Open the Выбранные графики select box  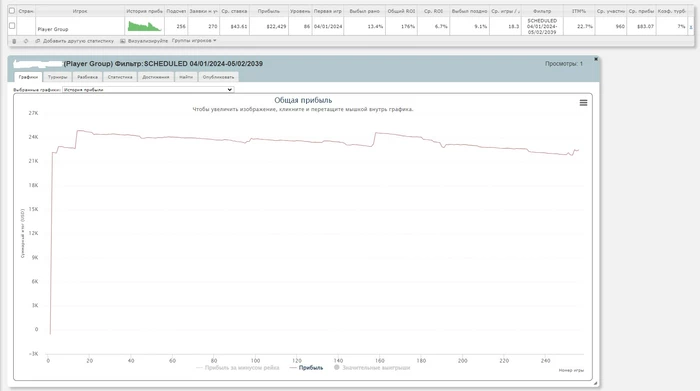(x=148, y=90)
